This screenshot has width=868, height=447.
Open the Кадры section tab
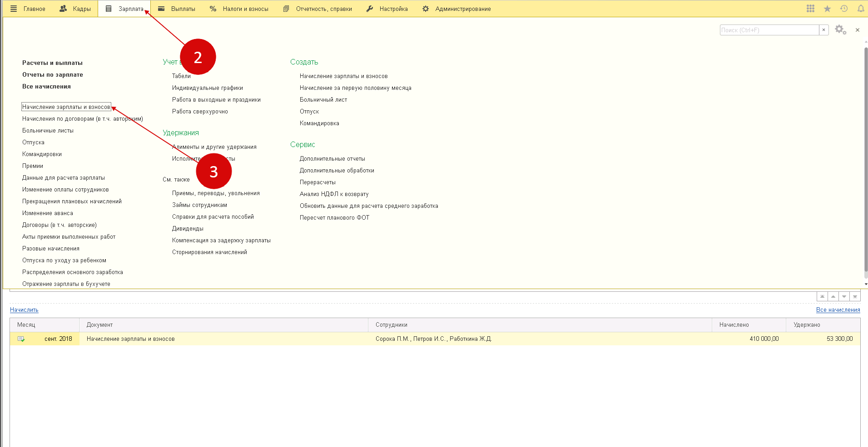pyautogui.click(x=75, y=9)
